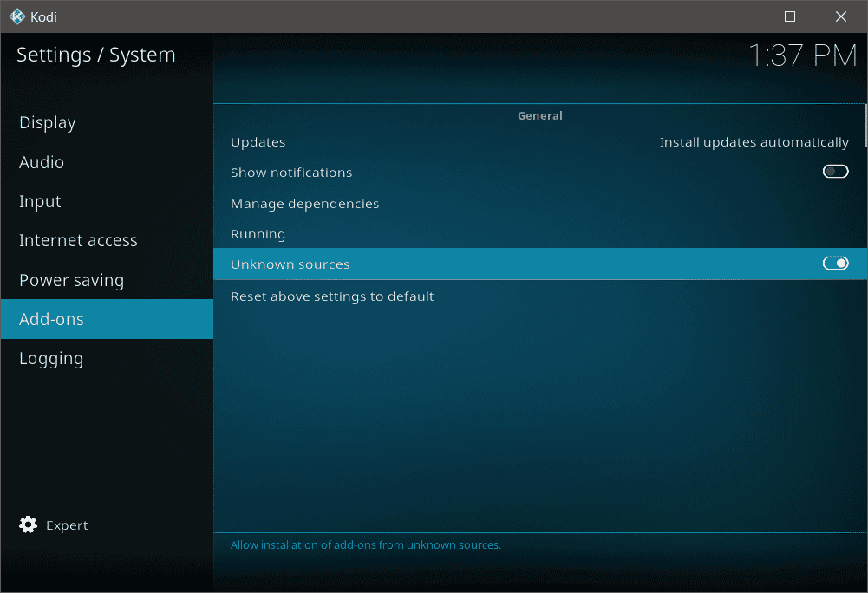Toggle the Show notifications switch
868x593 pixels.
[x=835, y=172]
